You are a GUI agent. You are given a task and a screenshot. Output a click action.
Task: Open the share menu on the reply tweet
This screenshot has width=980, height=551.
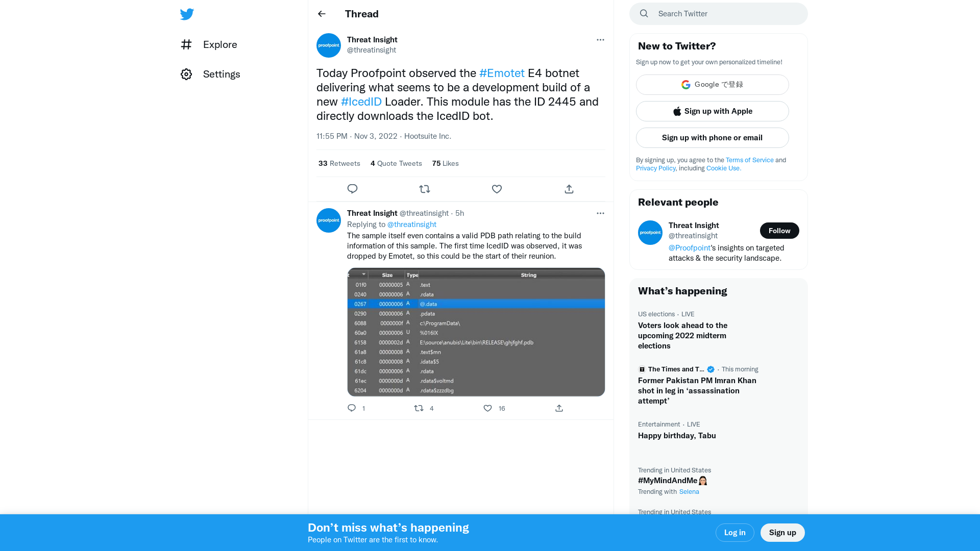click(559, 408)
